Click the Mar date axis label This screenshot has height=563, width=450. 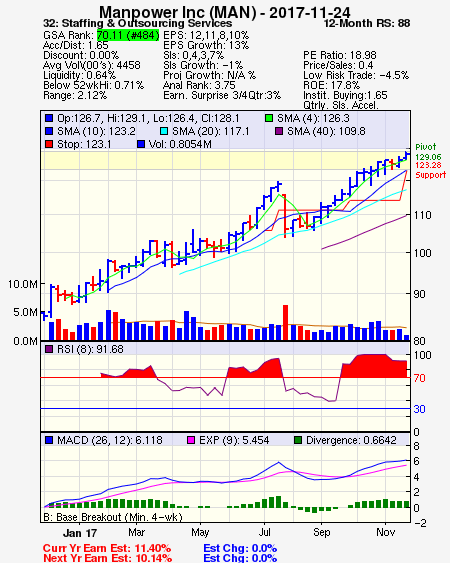click(136, 532)
